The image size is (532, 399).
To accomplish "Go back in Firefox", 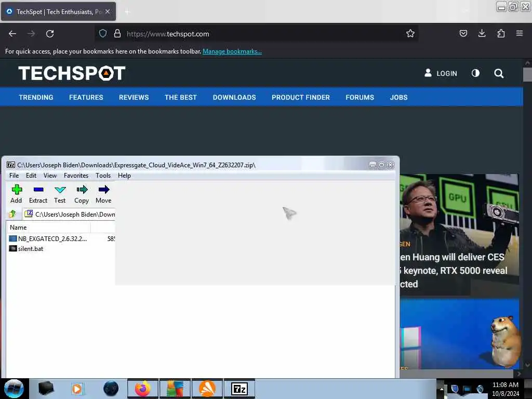I will point(12,34).
